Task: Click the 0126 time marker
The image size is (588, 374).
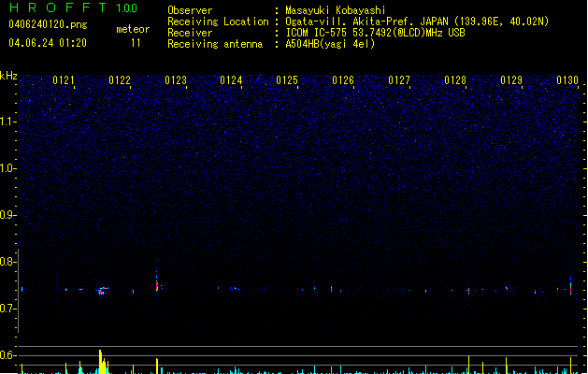Action: tap(343, 80)
